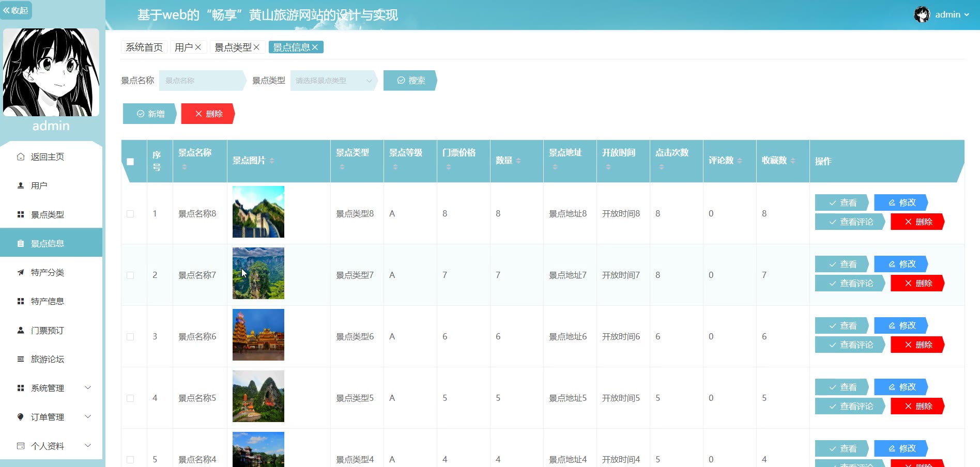Image resolution: width=980 pixels, height=467 pixels.
Task: Click the card icon beside 个人资料
Action: (x=21, y=446)
